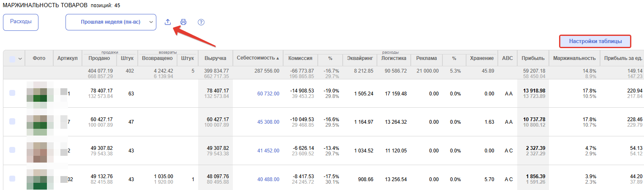Open cost value 41 452.00 link
Image resolution: width=644 pixels, height=190 pixels.
click(x=268, y=151)
